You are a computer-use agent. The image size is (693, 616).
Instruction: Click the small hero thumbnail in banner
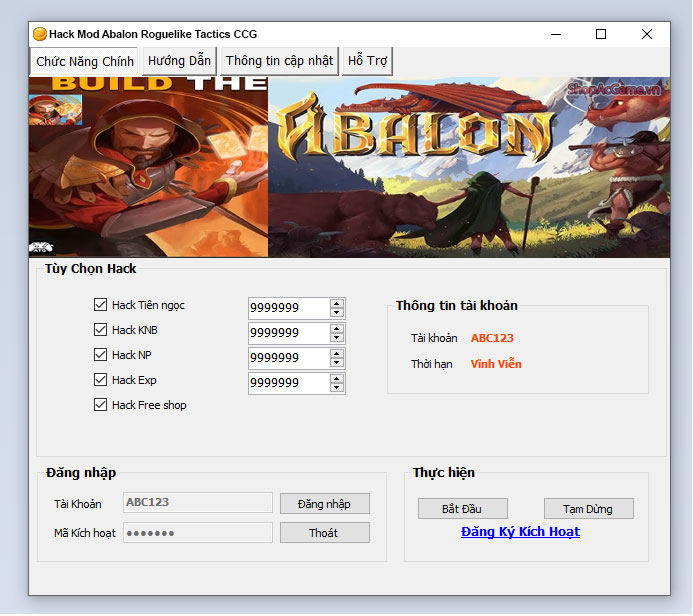coord(55,110)
